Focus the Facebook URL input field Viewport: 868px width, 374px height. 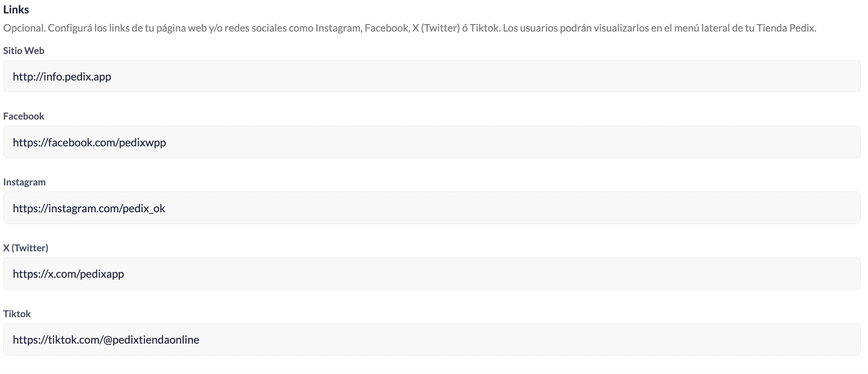coord(432,142)
